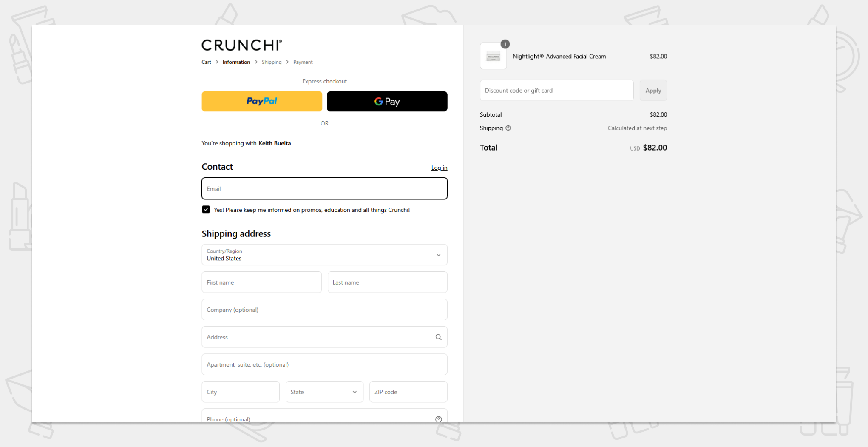
Task: Apply the discount code
Action: coord(653,91)
